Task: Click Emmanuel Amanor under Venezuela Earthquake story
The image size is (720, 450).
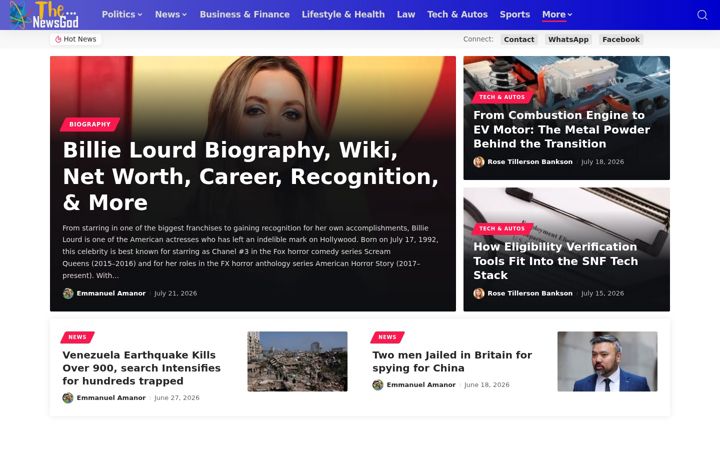Action: coord(111,398)
